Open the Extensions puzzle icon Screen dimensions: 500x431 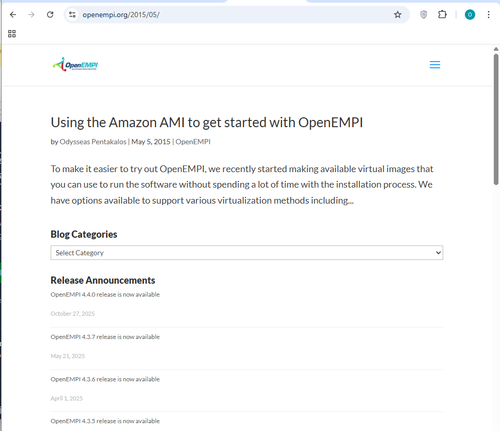pyautogui.click(x=442, y=15)
